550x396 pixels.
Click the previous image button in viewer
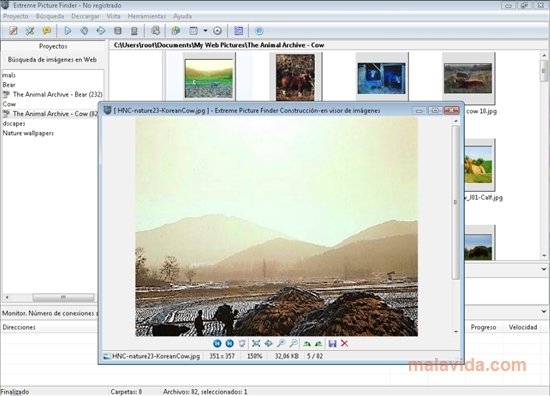(x=217, y=343)
